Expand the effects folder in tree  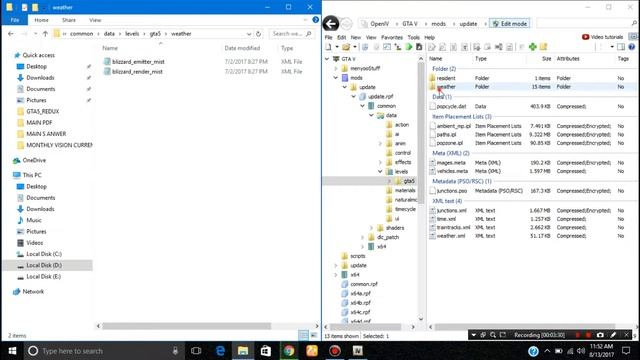[380, 162]
